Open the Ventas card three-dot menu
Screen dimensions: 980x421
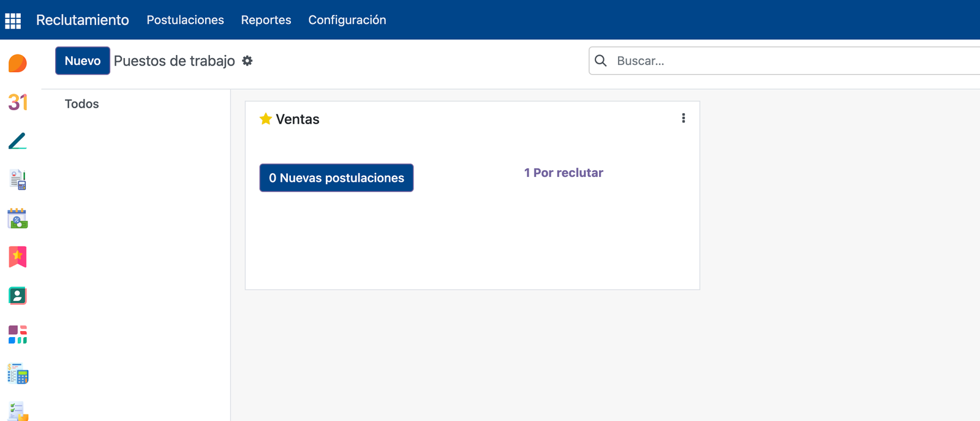[x=684, y=118]
